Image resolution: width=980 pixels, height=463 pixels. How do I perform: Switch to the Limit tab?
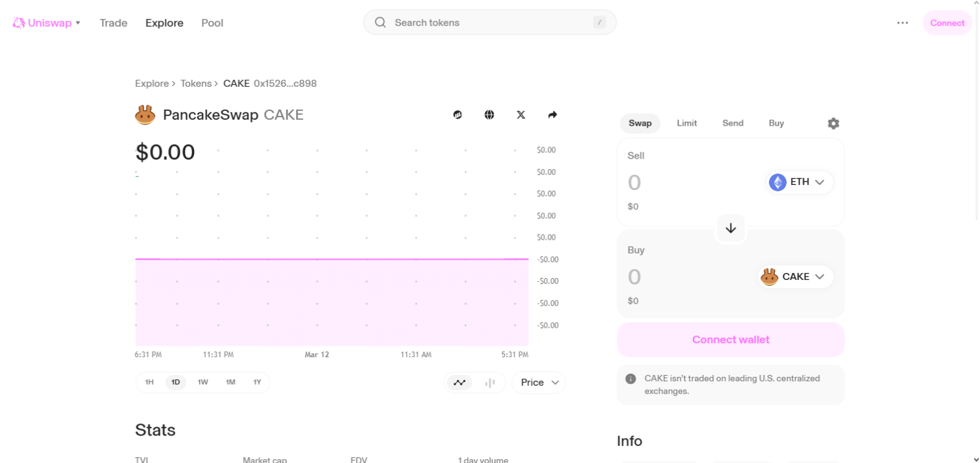pyautogui.click(x=687, y=123)
